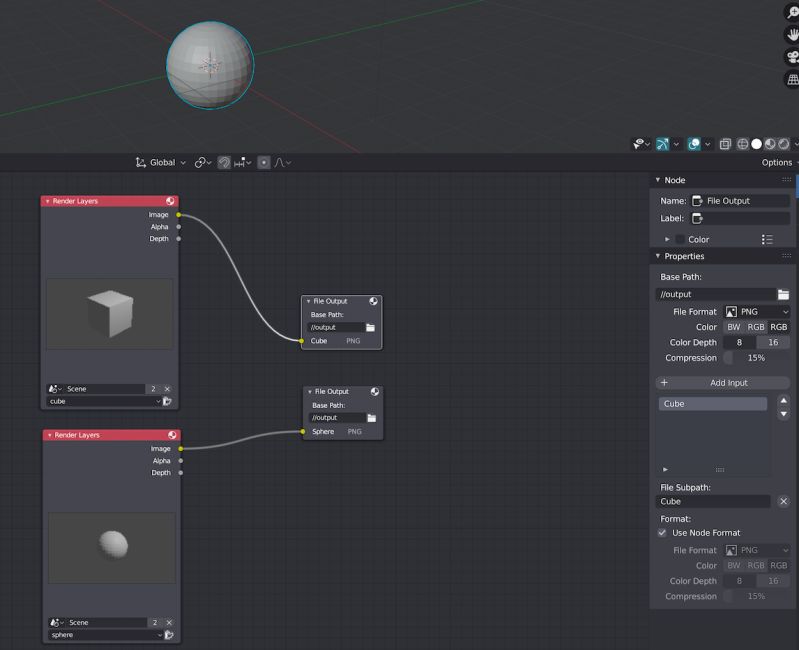Click the sphere render preview thumbnail

click(112, 548)
